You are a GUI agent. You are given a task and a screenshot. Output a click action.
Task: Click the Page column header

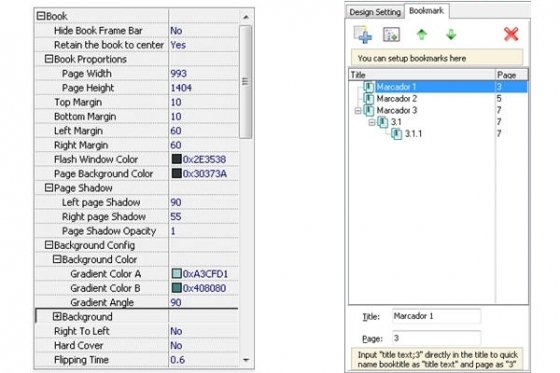(x=511, y=75)
